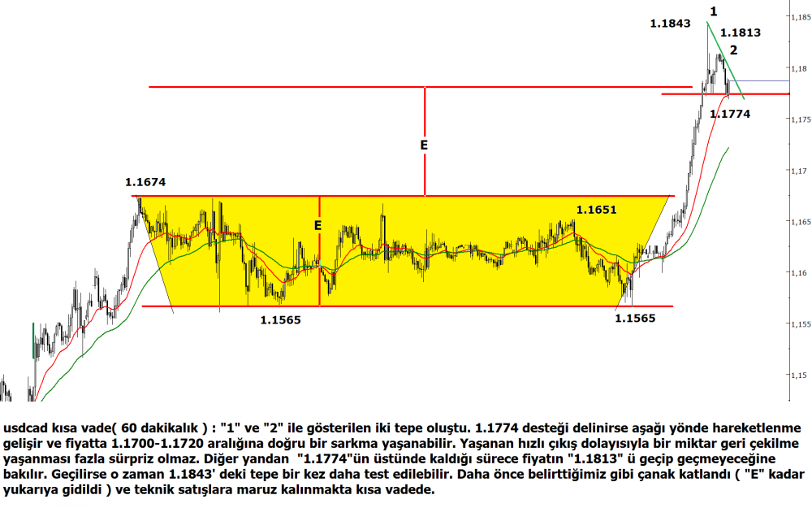Click the 1,18 price axis tick
This screenshot has height=508, width=812.
click(x=798, y=68)
